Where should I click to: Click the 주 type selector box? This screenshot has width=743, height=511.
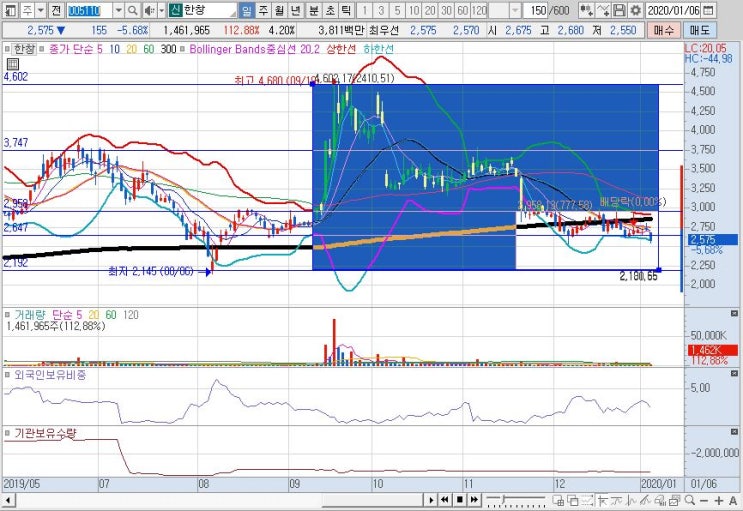pyautogui.click(x=27, y=10)
